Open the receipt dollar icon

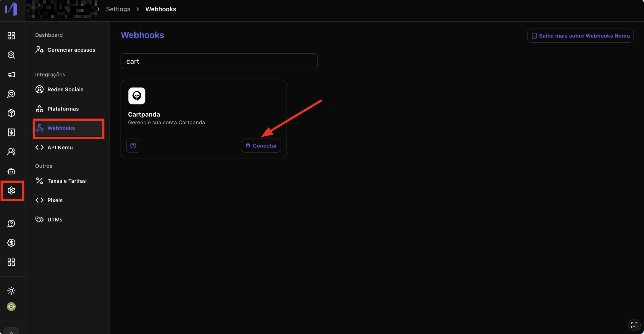point(11,132)
